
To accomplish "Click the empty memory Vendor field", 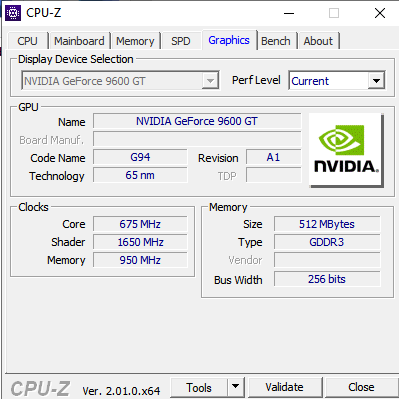I will tap(327, 260).
